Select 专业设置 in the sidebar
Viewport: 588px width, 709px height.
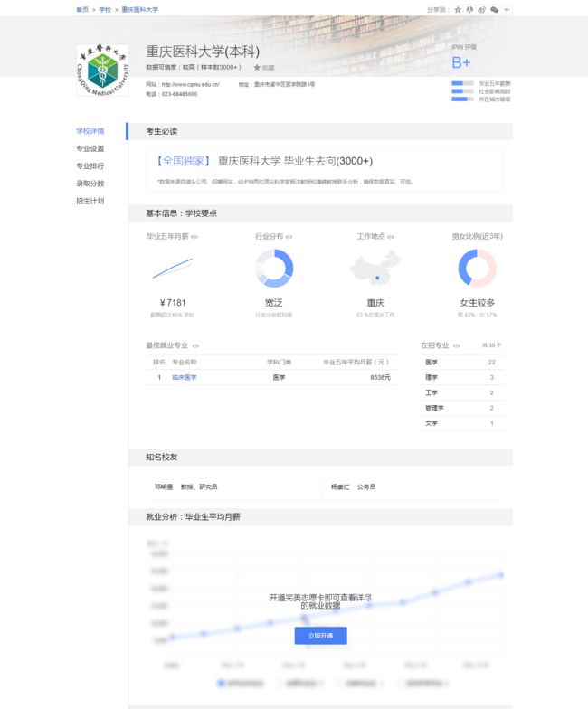(90, 148)
